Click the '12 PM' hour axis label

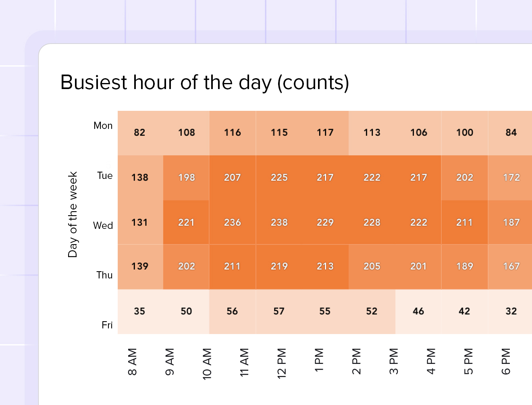[x=282, y=363]
